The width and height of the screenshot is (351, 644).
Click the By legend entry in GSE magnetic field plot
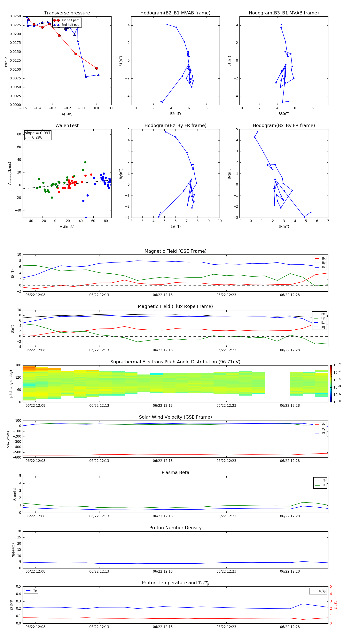pyautogui.click(x=320, y=263)
